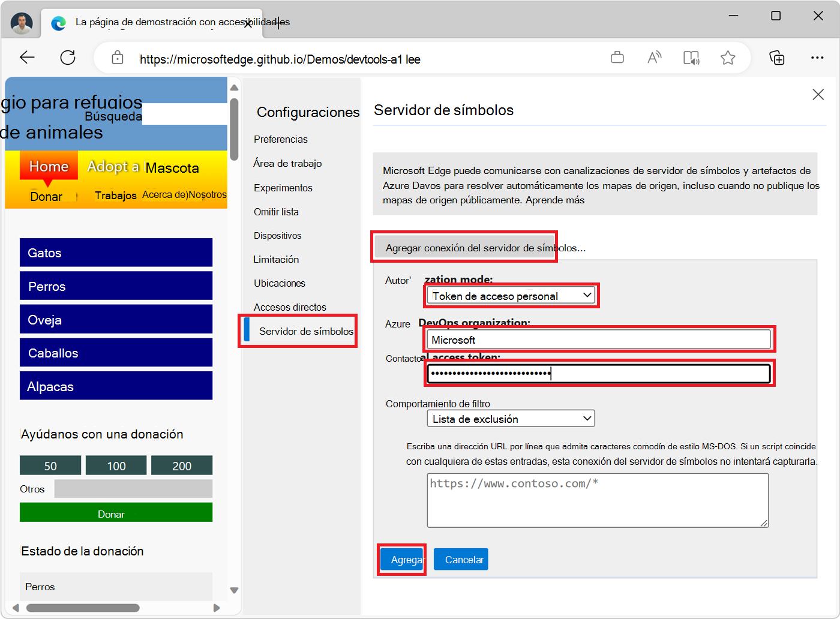Screen dimensions: 840x619
Task: Open Immersive Reader from the address bar
Action: coord(691,57)
